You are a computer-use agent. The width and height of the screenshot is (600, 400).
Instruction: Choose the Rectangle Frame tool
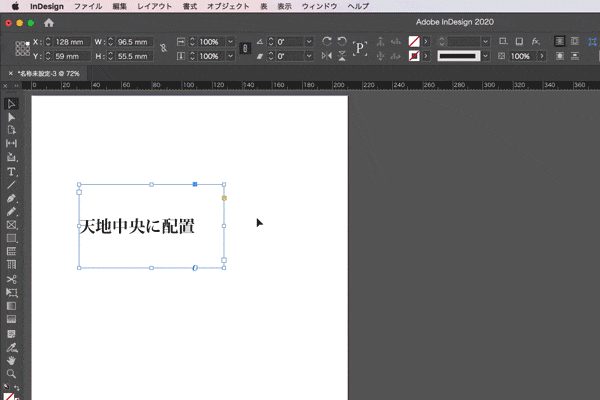coord(11,226)
